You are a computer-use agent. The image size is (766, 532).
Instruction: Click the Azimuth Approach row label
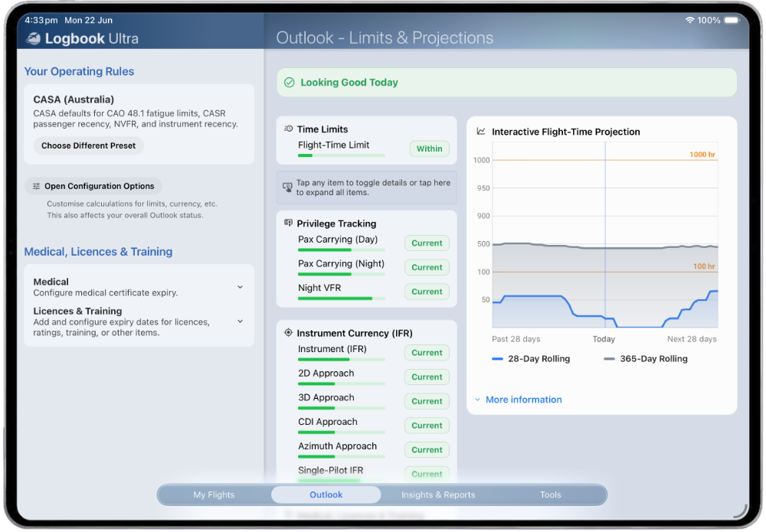338,447
